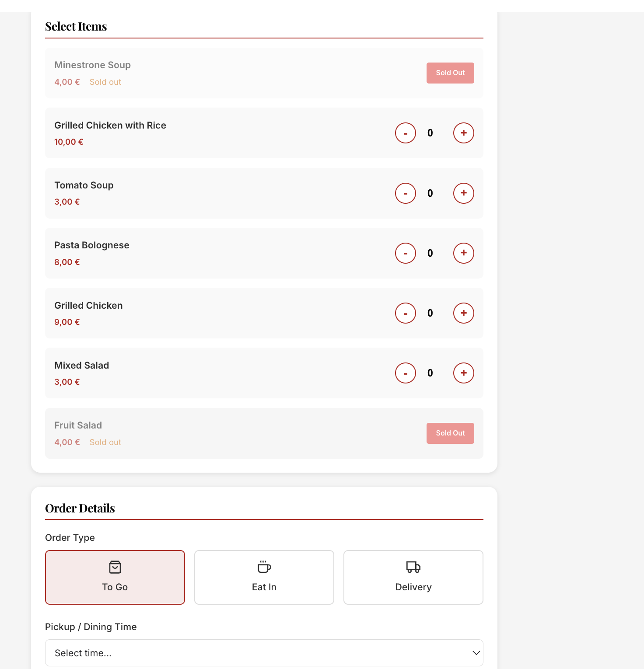The width and height of the screenshot is (644, 669).
Task: Click the chevron on the pickup time selector
Action: tap(476, 652)
